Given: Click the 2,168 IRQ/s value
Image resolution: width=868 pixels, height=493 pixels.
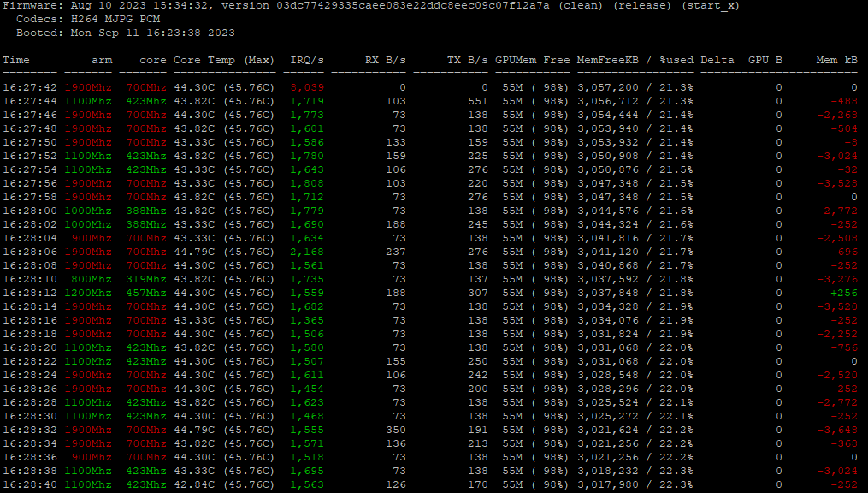Looking at the screenshot, I should point(306,252).
